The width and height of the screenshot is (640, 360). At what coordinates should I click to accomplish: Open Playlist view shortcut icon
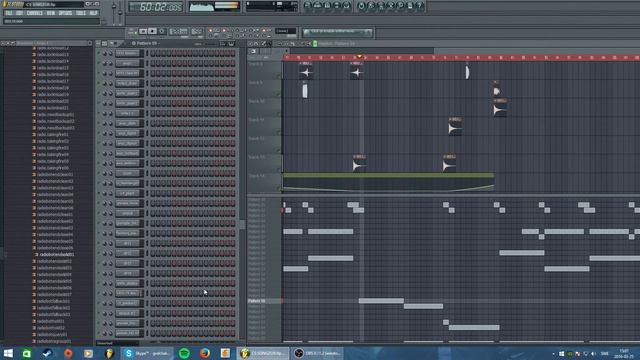[x=307, y=6]
